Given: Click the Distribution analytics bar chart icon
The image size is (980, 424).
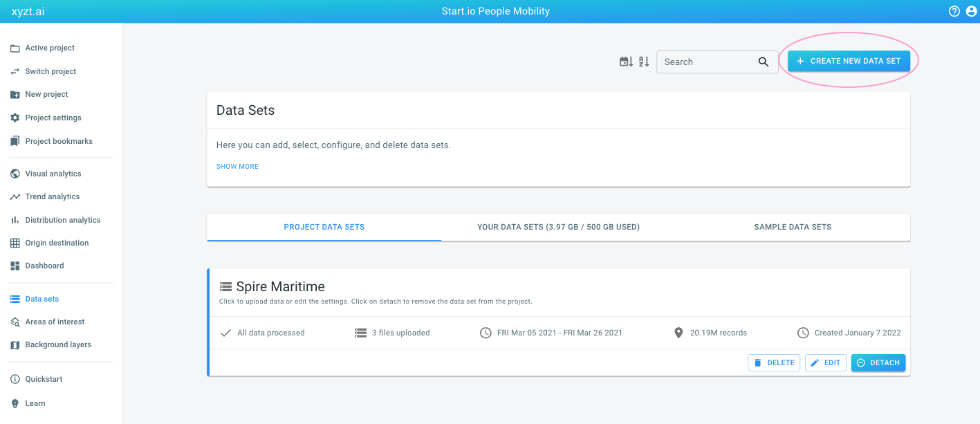Looking at the screenshot, I should tap(15, 220).
